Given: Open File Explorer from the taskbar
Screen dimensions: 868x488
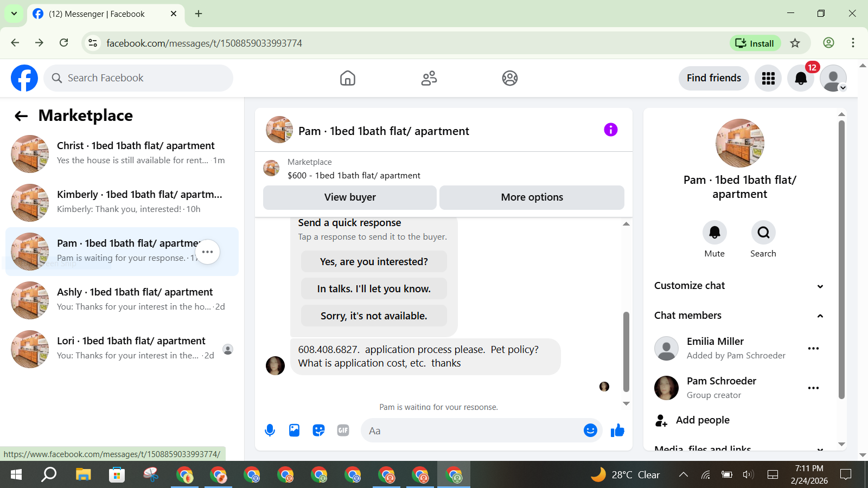Looking at the screenshot, I should point(83,475).
